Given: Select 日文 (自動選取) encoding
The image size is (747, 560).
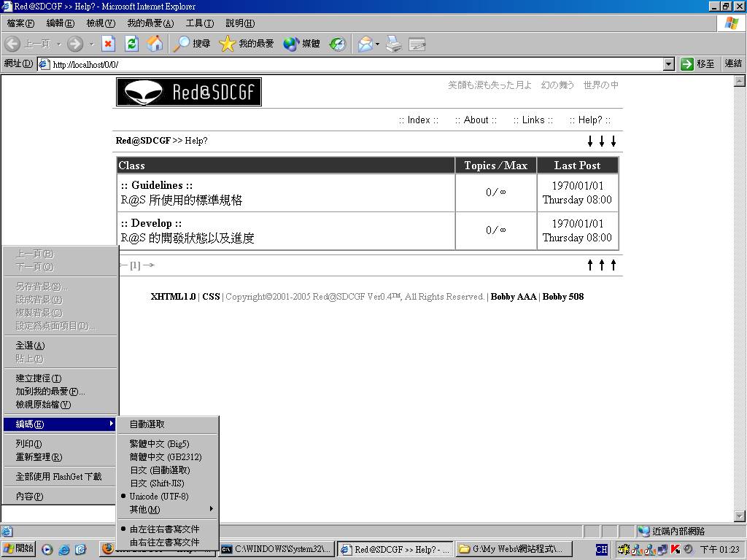Looking at the screenshot, I should pyautogui.click(x=167, y=470).
